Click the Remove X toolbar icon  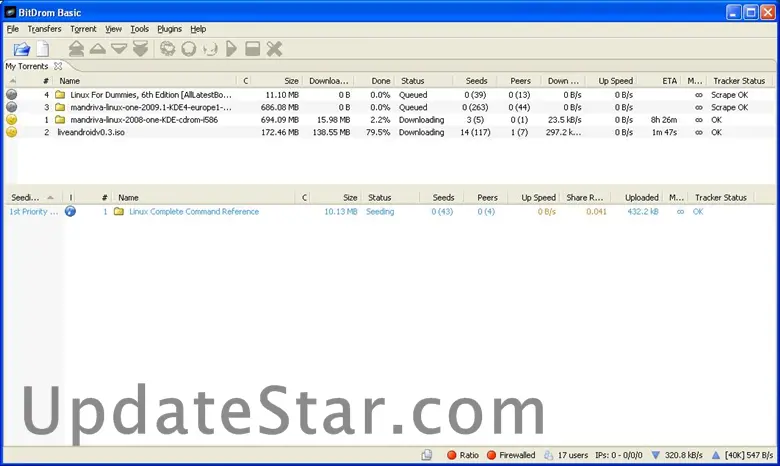pyautogui.click(x=274, y=49)
